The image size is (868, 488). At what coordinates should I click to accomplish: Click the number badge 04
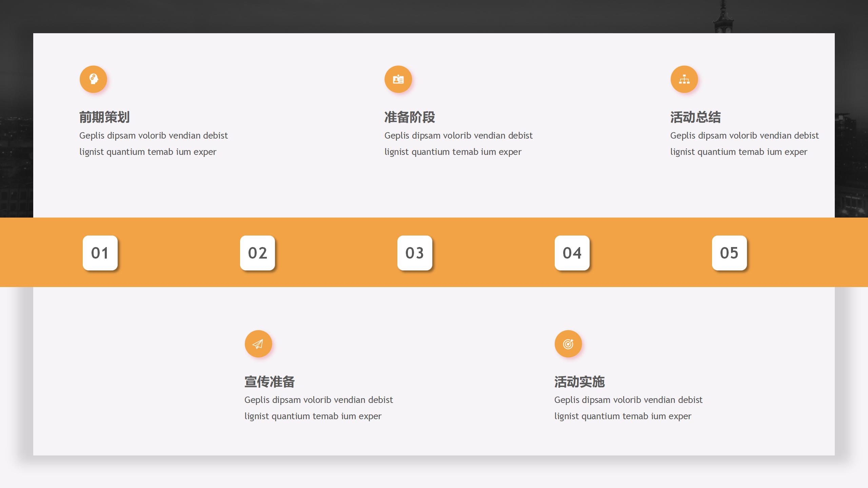pyautogui.click(x=572, y=252)
